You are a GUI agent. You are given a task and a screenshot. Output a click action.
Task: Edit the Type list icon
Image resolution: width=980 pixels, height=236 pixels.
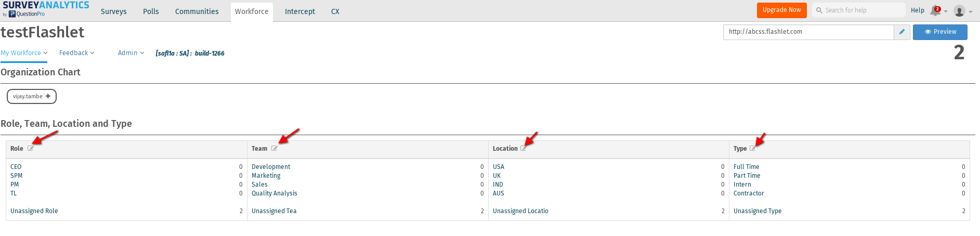click(x=752, y=148)
